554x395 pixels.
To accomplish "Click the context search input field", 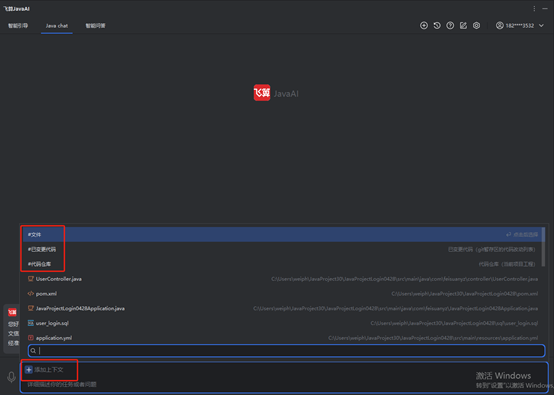I will [x=287, y=350].
